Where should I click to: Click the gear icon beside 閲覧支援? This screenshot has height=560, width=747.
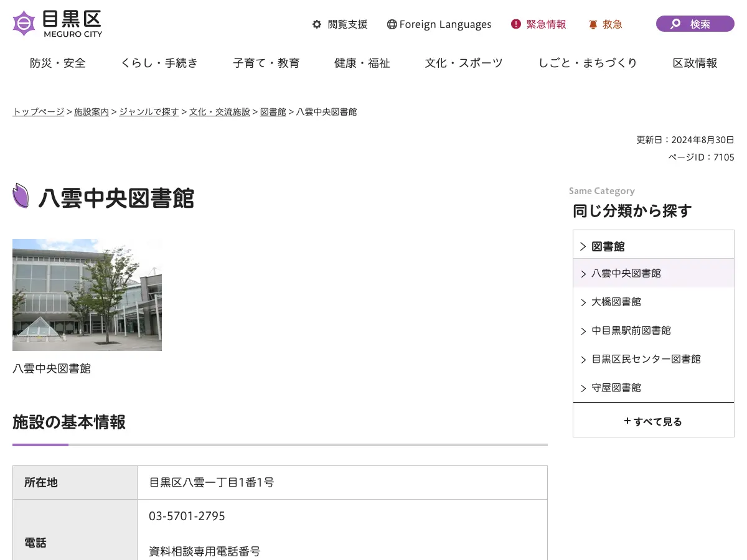pyautogui.click(x=317, y=24)
